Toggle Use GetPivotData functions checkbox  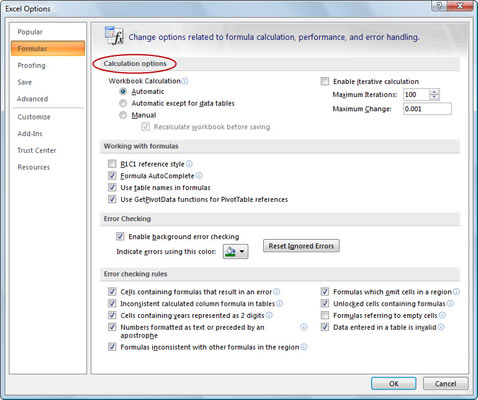click(112, 199)
